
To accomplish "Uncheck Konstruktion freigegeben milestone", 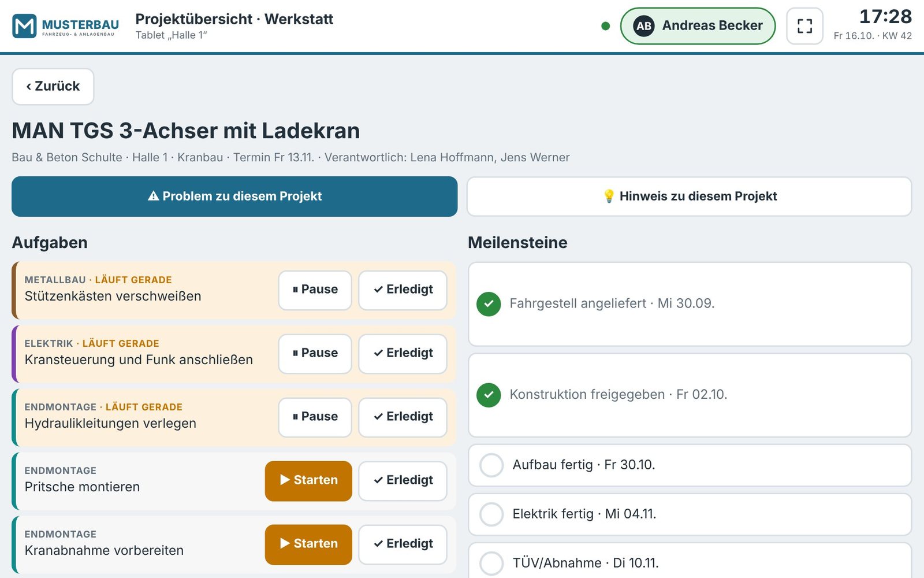I will pyautogui.click(x=489, y=395).
